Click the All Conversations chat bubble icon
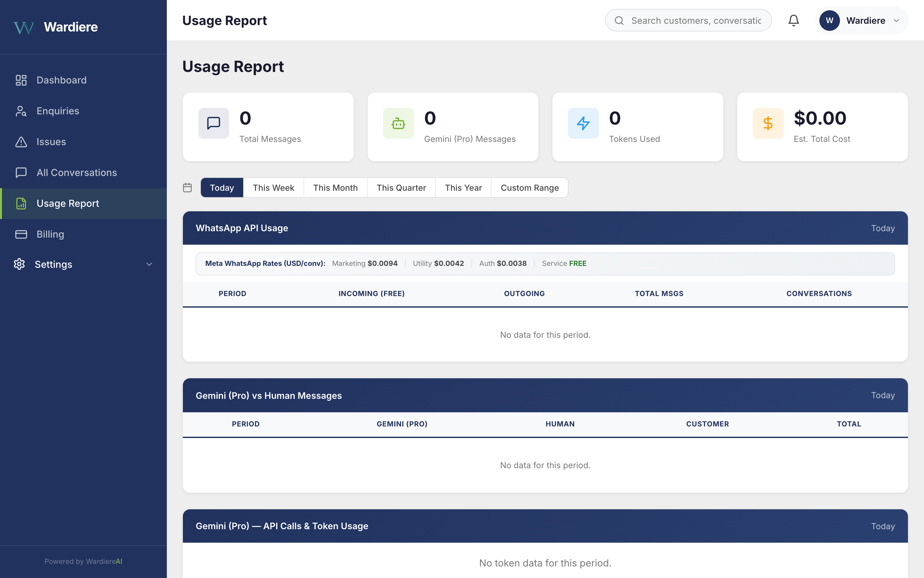 (21, 172)
